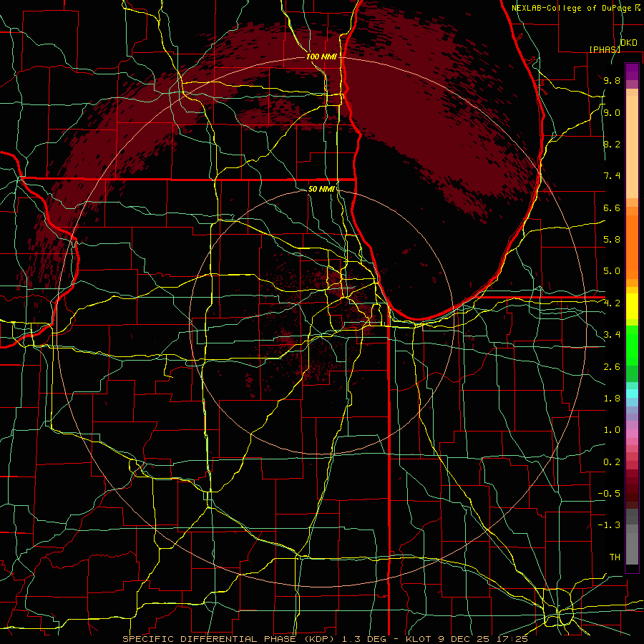644x644 pixels.
Task: Click the -1.3 value on the color scale
Action: 609,525
